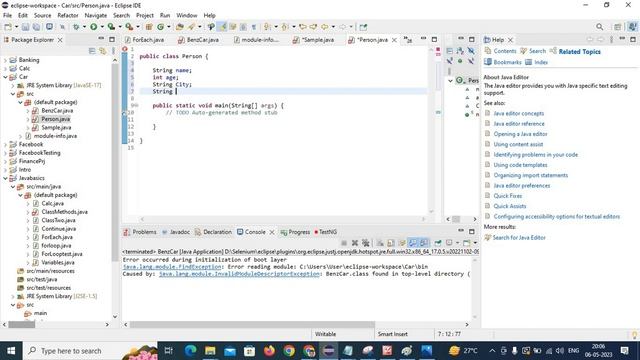Select ClassMethods.java in the Javabasics tree
This screenshot has height=360, width=640.
coord(64,212)
